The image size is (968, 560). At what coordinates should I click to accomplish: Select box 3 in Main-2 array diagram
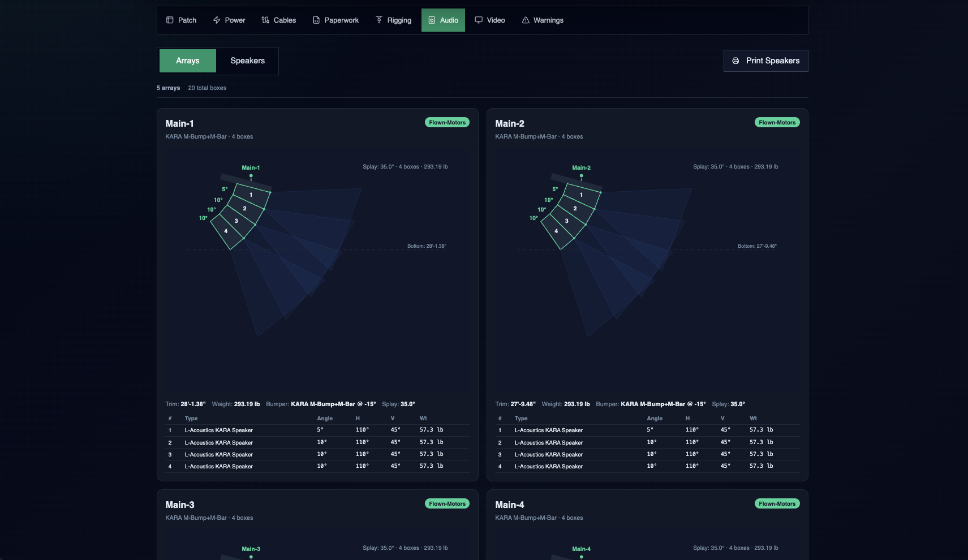pyautogui.click(x=567, y=221)
